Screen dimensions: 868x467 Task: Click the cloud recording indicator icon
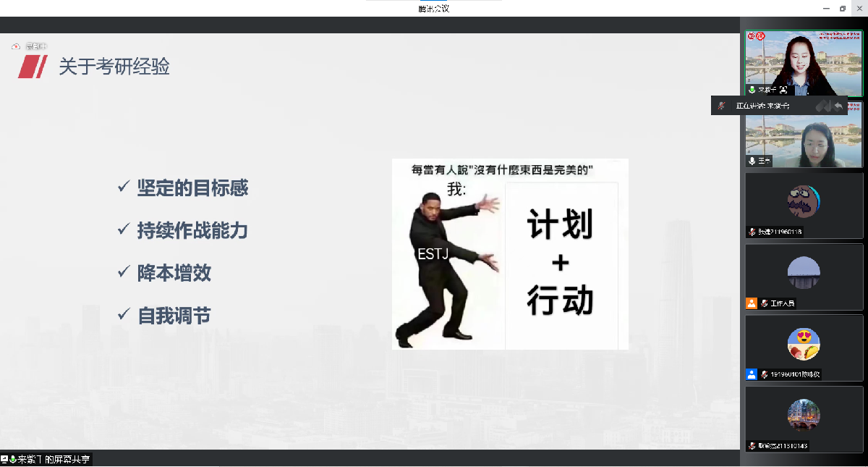(x=16, y=46)
